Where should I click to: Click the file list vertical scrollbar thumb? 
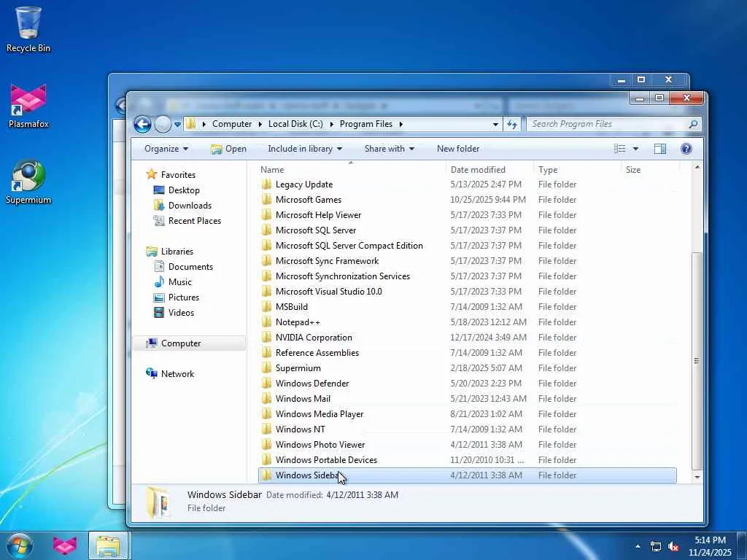pos(697,360)
